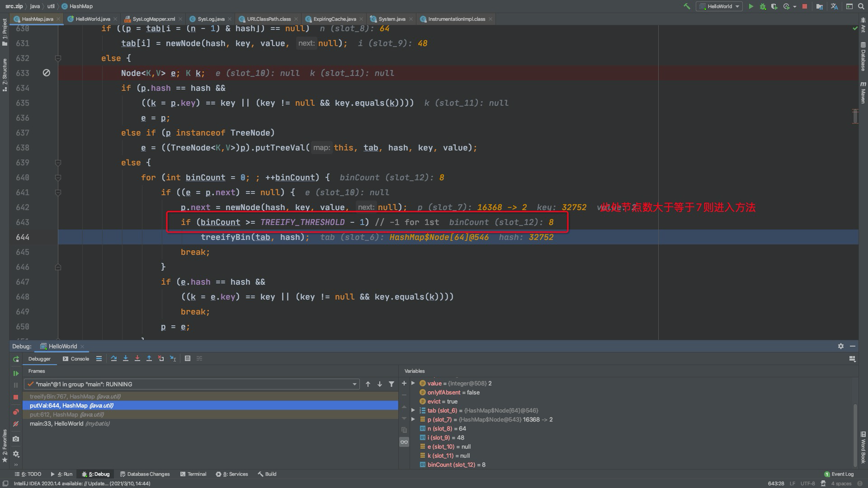Open Build tool window button

[267, 474]
